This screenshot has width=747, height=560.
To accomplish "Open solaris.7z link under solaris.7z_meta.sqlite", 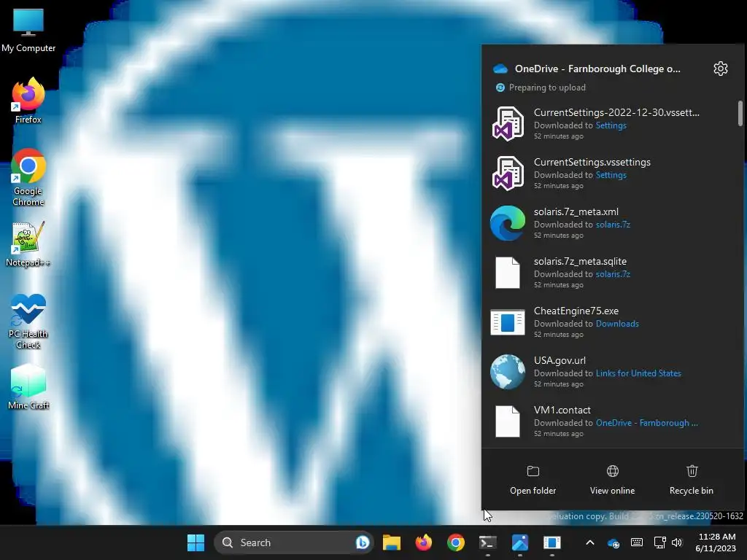I will pyautogui.click(x=613, y=274).
